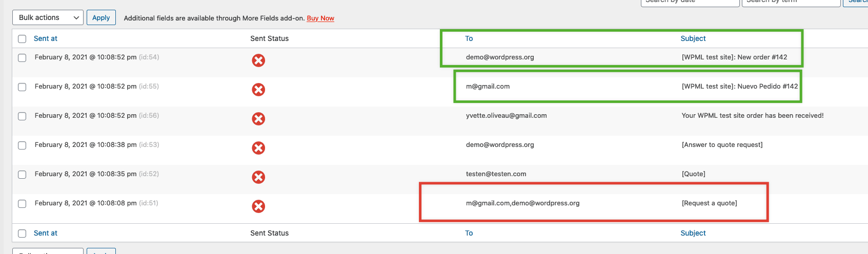Click failed status icon for email id:52
Screen dimensions: 868x254
coord(258,177)
